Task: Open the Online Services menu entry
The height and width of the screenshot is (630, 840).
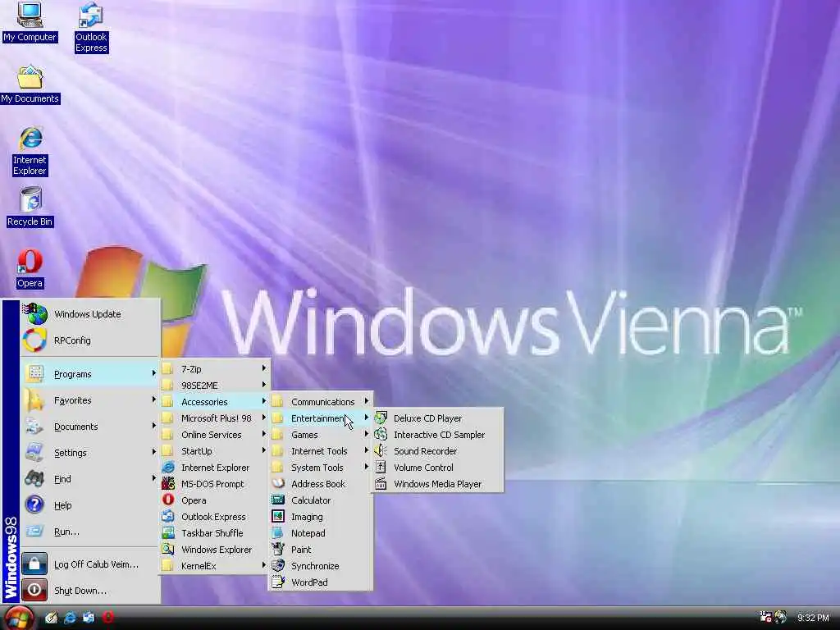Action: pos(215,435)
